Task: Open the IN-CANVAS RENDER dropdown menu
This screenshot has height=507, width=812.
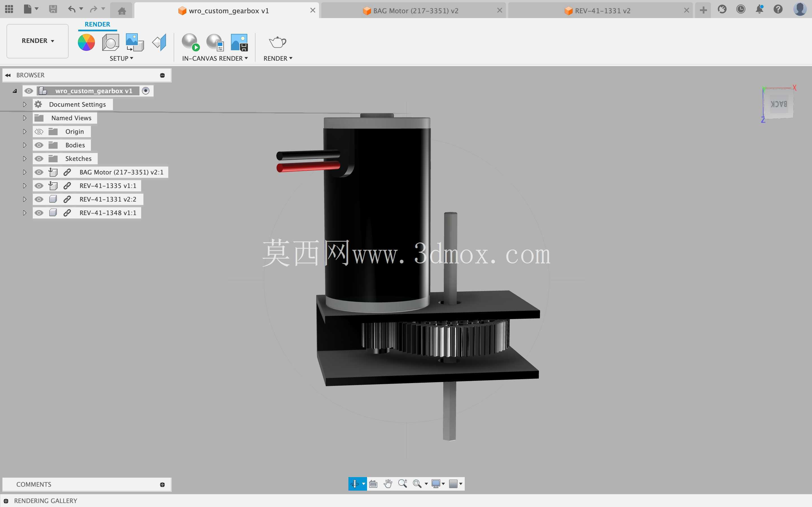Action: [x=215, y=58]
